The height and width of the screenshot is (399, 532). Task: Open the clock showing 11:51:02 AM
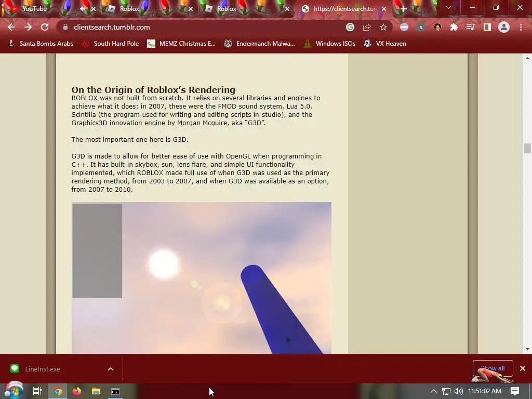[485, 391]
